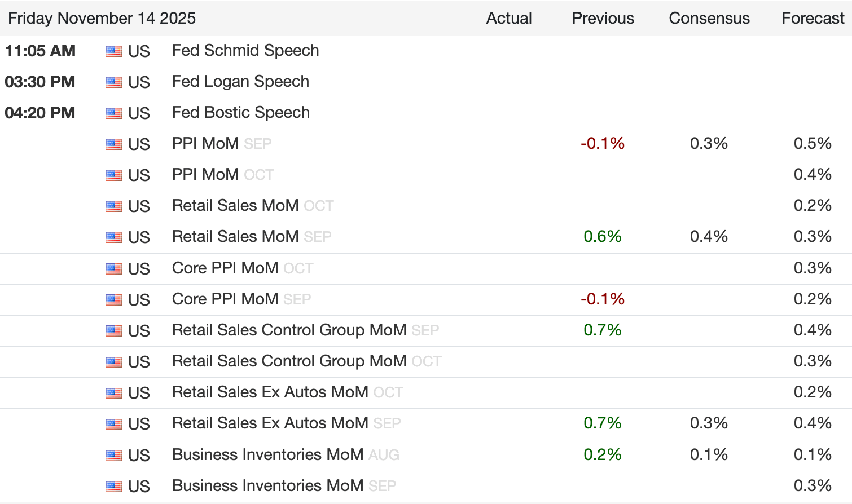Open the Fed Bostic Speech event
The height and width of the screenshot is (504, 852).
[x=241, y=113]
